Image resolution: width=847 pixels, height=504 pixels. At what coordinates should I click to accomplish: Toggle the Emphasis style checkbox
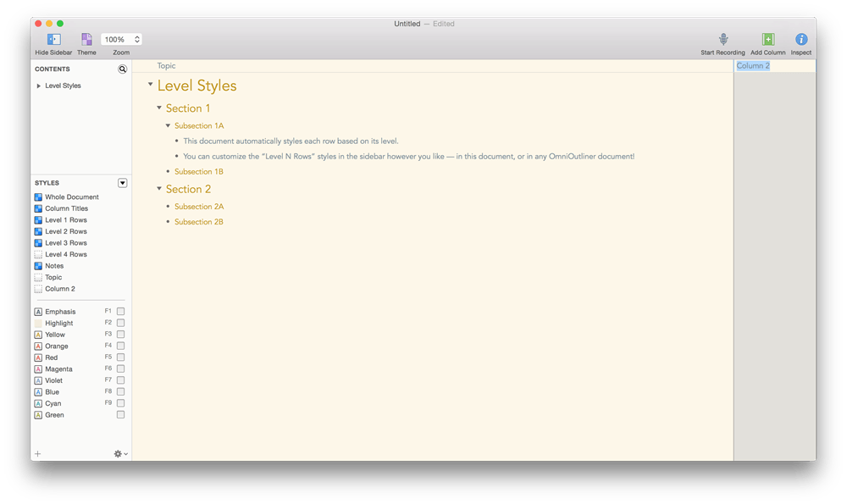(x=120, y=311)
